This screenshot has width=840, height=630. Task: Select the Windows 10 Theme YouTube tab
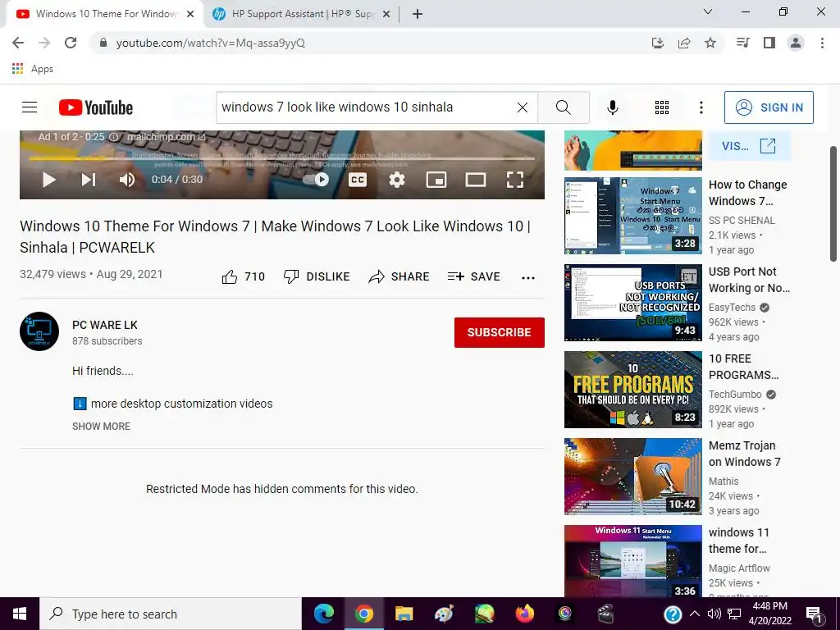click(105, 14)
